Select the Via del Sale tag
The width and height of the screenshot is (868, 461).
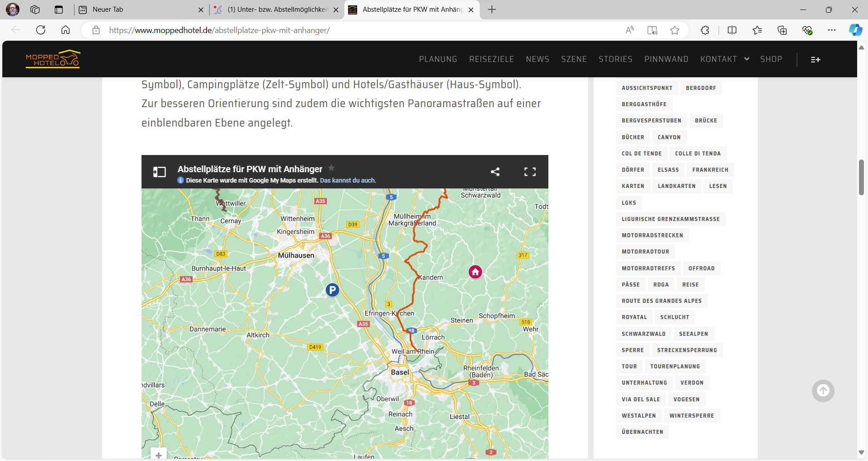[641, 400]
